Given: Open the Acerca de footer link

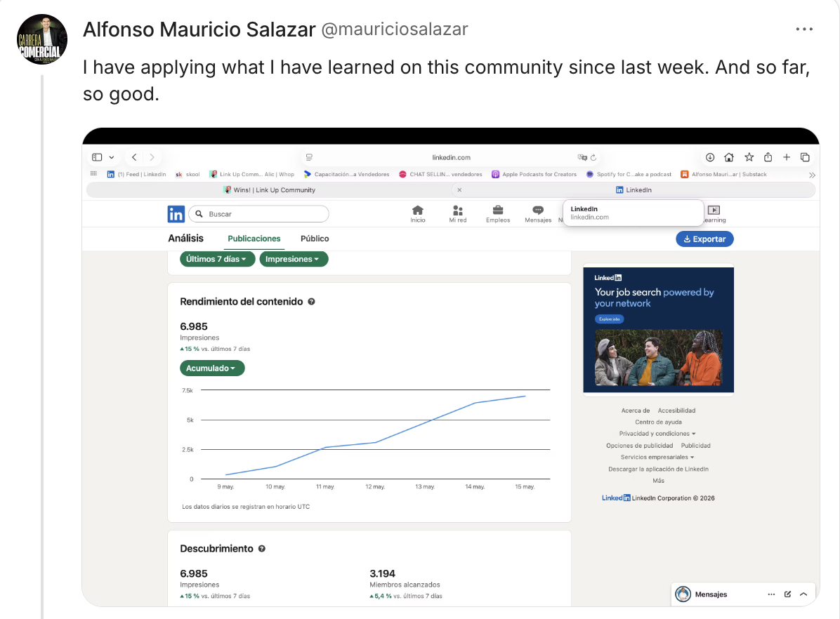Looking at the screenshot, I should coord(636,411).
